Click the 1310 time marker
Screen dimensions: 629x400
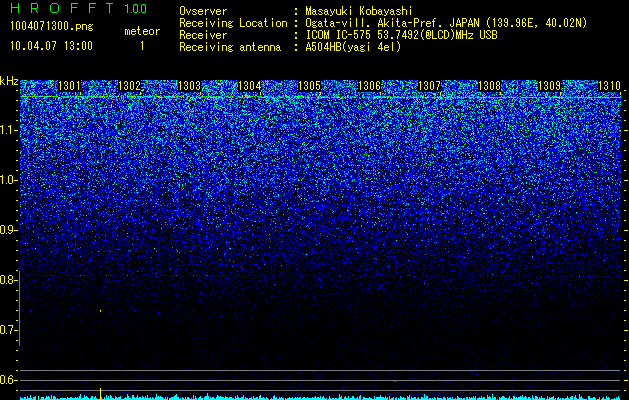(609, 86)
